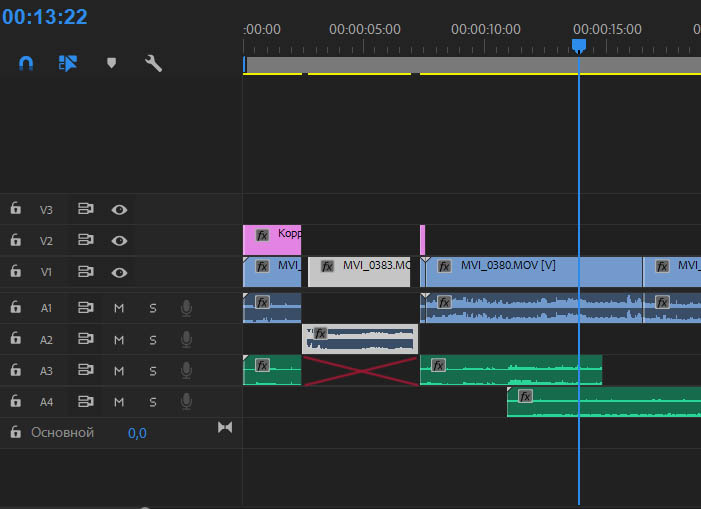This screenshot has height=509, width=701.
Task: Click the master track output icon
Action: (x=225, y=428)
